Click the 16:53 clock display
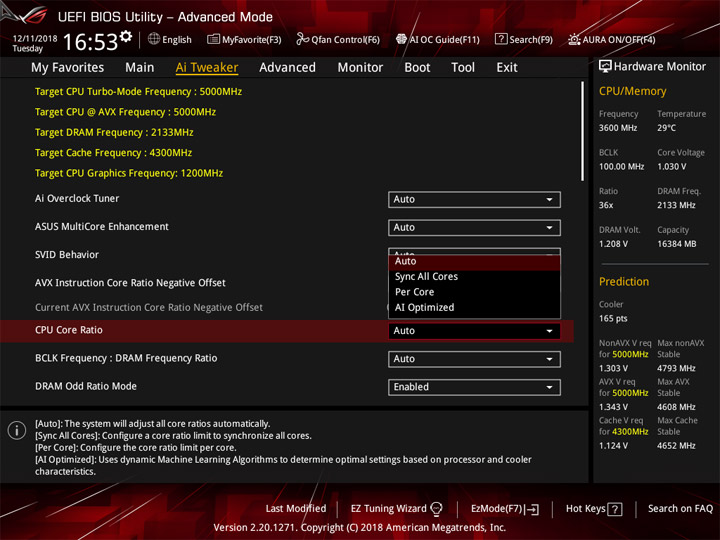 pyautogui.click(x=90, y=42)
